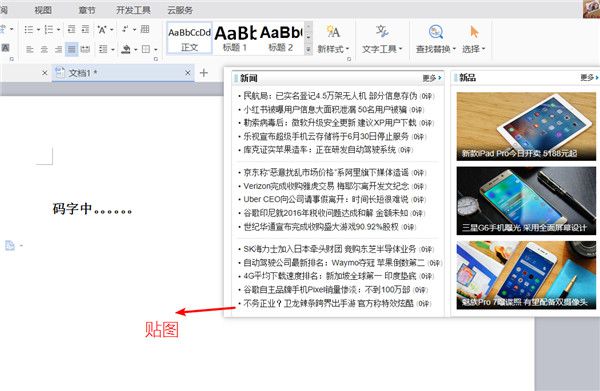600x391 pixels.
Task: Apply distributed alignment
Action: [85, 49]
